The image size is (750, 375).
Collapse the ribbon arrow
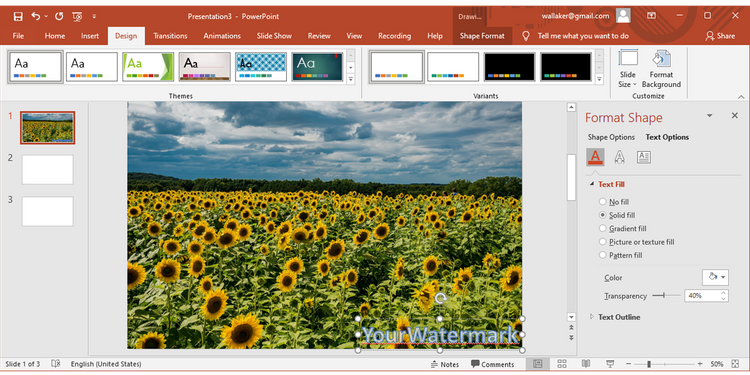(741, 97)
